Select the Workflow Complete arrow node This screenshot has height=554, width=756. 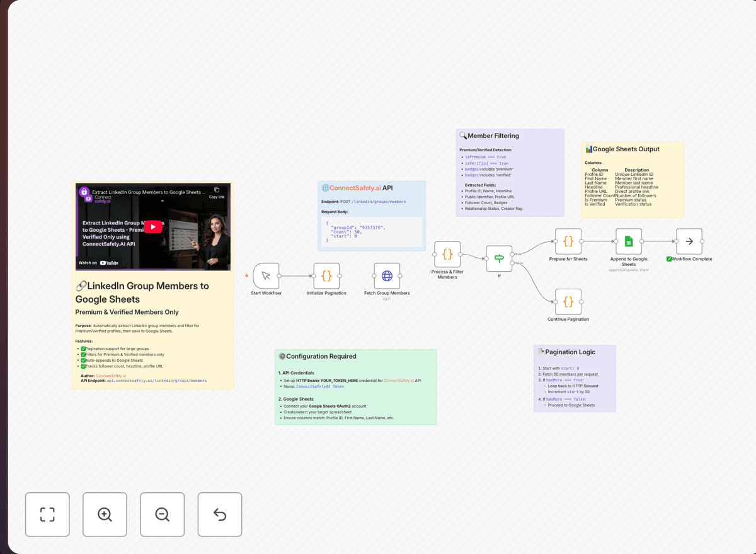(x=689, y=240)
